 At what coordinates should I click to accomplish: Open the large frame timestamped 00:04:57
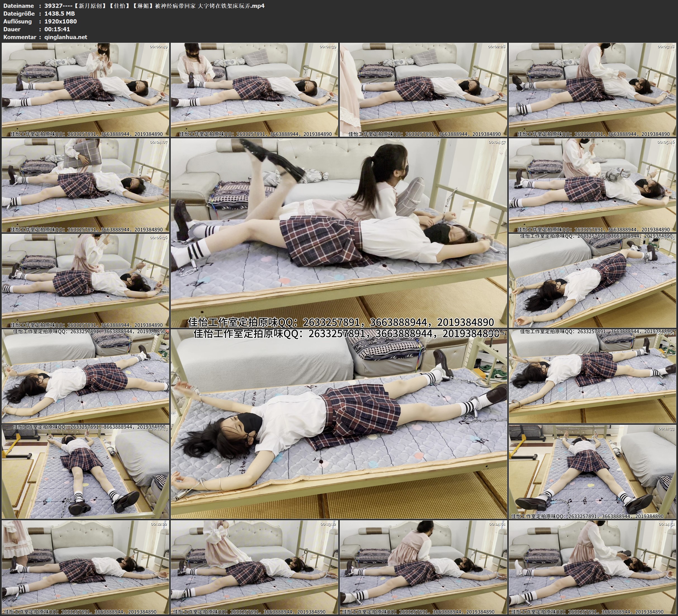[339, 233]
